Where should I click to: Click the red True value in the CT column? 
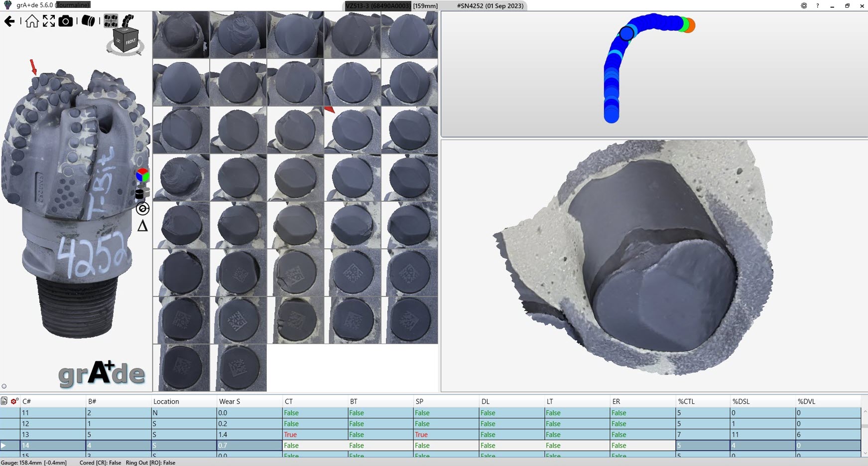290,435
